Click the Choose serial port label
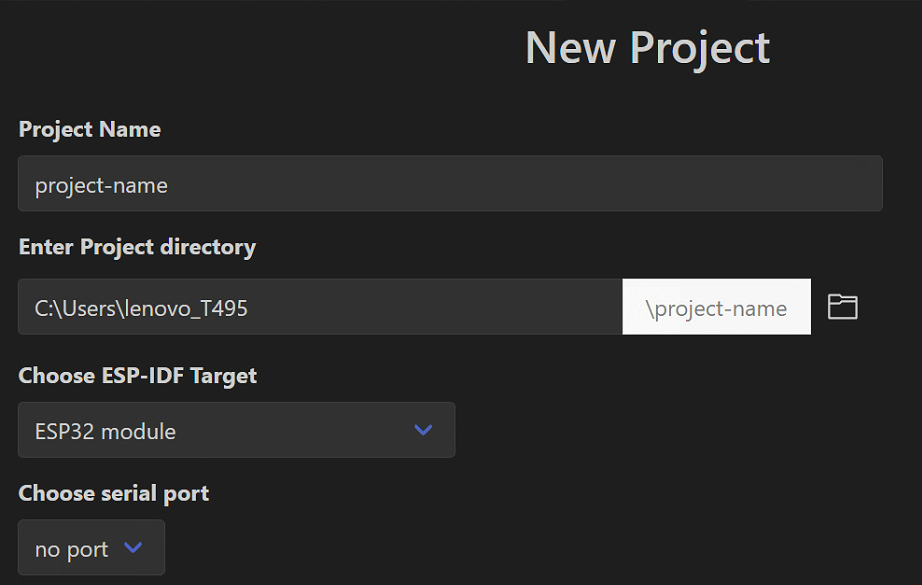The image size is (922, 585). click(x=113, y=493)
